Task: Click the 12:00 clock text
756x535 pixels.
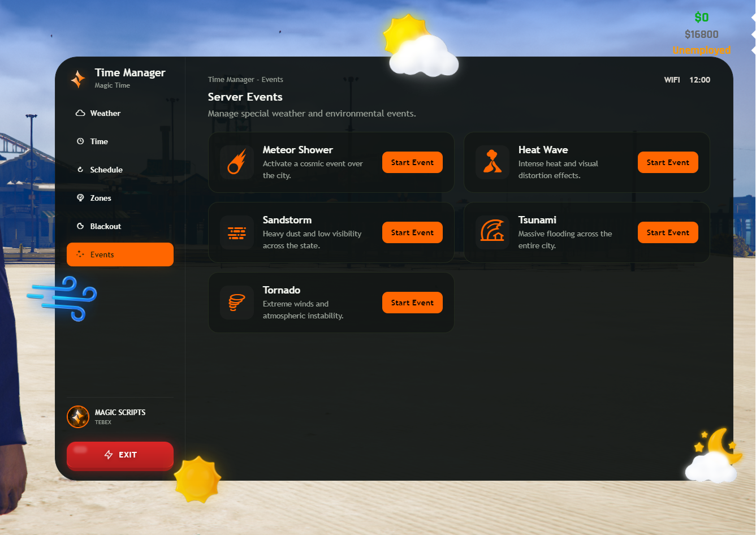Action: pos(699,80)
